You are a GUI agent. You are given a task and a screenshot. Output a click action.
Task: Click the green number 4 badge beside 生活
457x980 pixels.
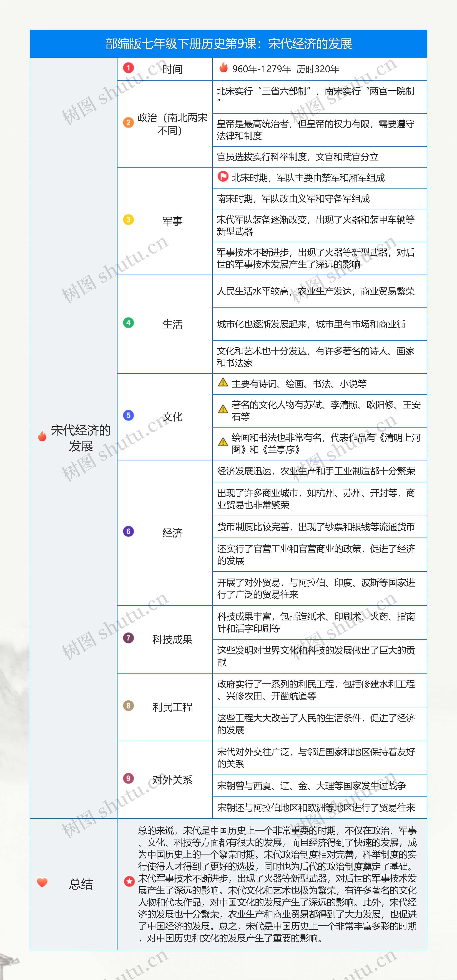(128, 323)
